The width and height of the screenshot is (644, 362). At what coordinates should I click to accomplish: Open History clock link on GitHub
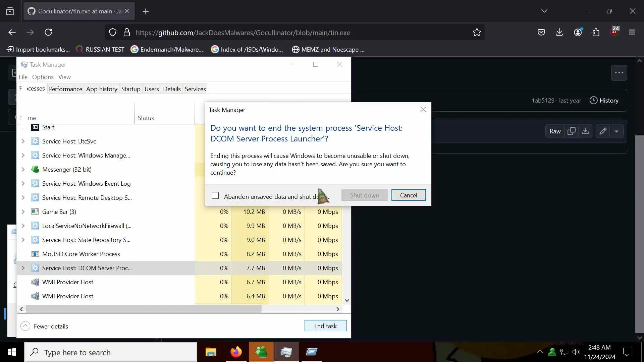(604, 100)
